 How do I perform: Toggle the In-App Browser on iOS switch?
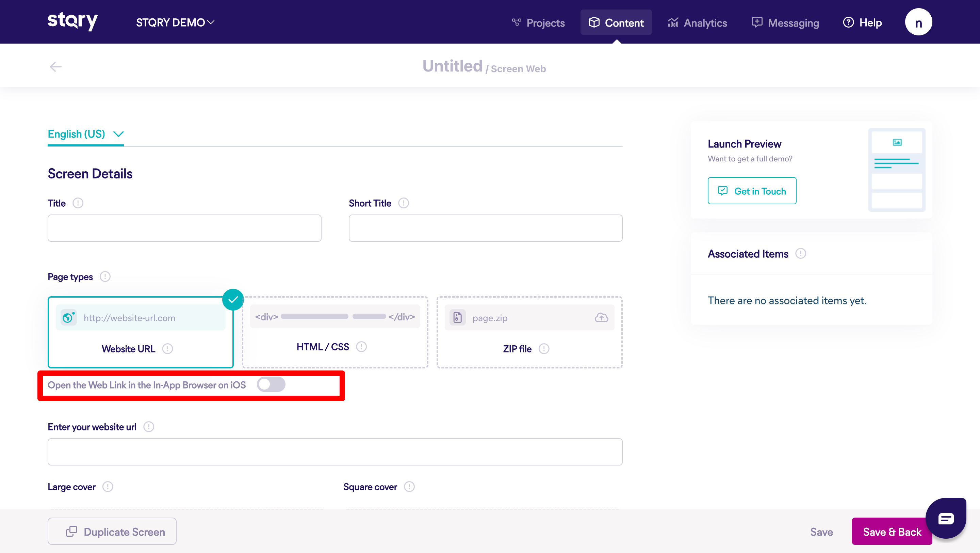[x=271, y=385]
